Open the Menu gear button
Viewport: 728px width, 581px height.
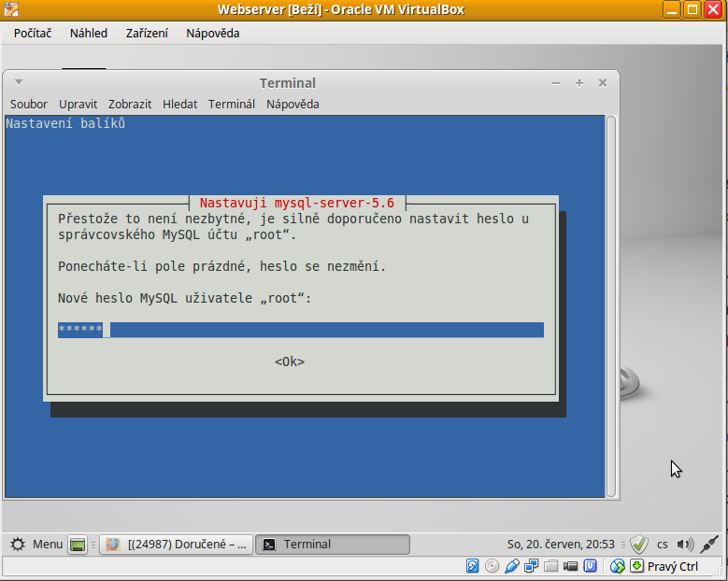coord(36,544)
